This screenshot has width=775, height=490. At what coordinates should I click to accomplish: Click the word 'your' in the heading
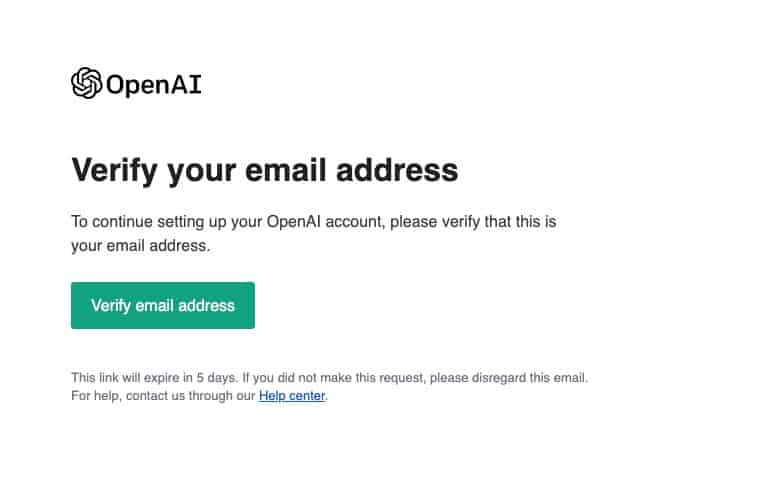tap(199, 170)
